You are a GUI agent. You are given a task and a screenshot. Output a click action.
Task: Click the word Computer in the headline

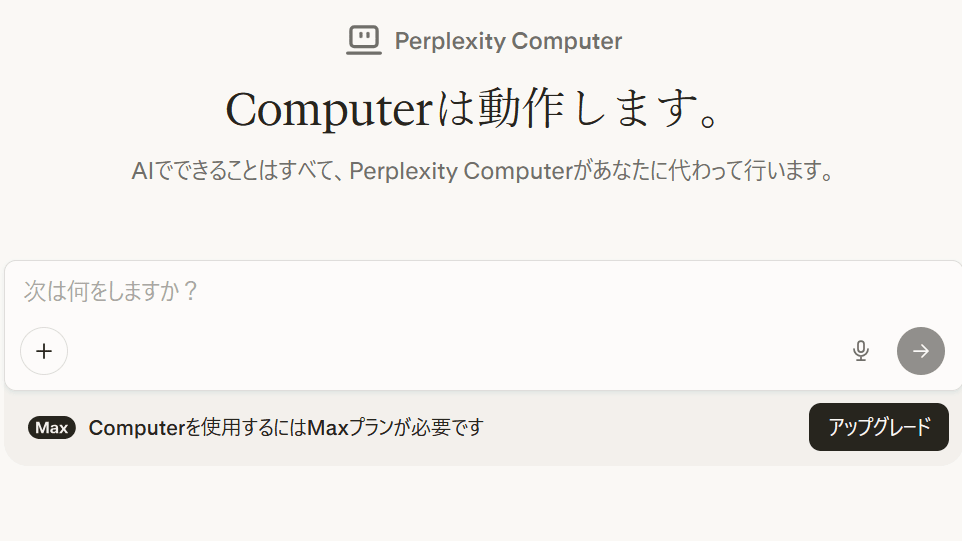pyautogui.click(x=331, y=109)
